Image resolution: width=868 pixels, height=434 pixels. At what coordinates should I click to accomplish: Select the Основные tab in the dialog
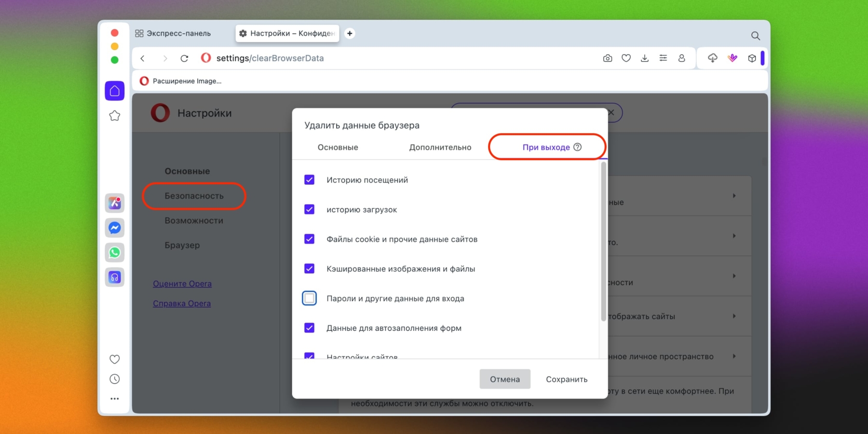338,148
